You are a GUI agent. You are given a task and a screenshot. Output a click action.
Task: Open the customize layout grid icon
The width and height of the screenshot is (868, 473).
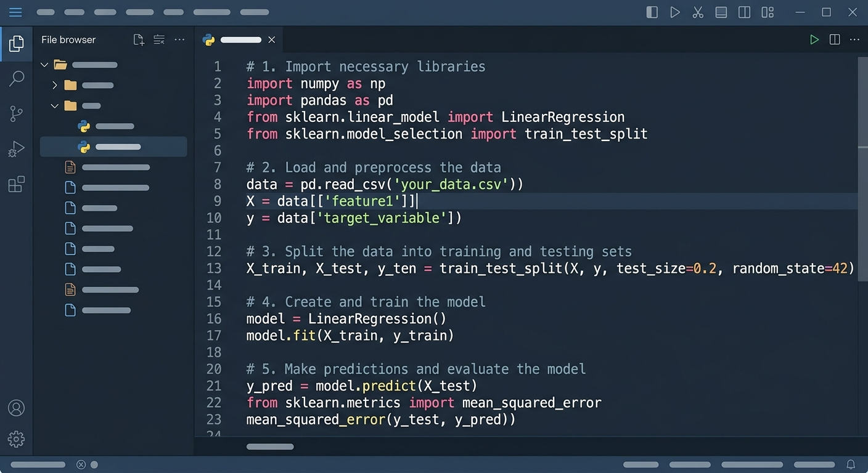(768, 12)
